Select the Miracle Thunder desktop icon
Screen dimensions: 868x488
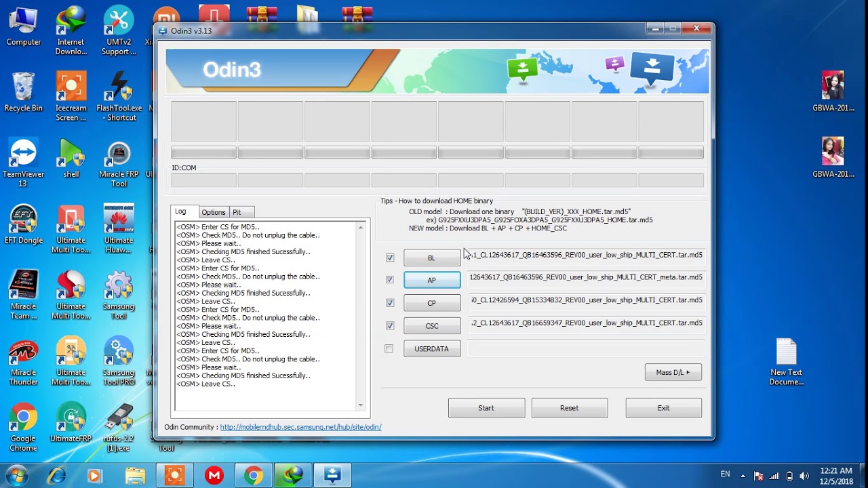coord(23,361)
